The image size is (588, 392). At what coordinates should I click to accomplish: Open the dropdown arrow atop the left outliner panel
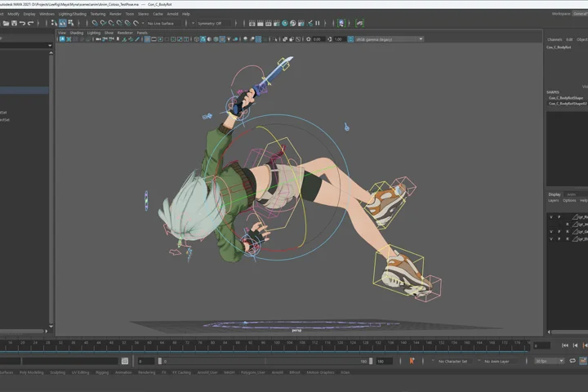[x=50, y=46]
